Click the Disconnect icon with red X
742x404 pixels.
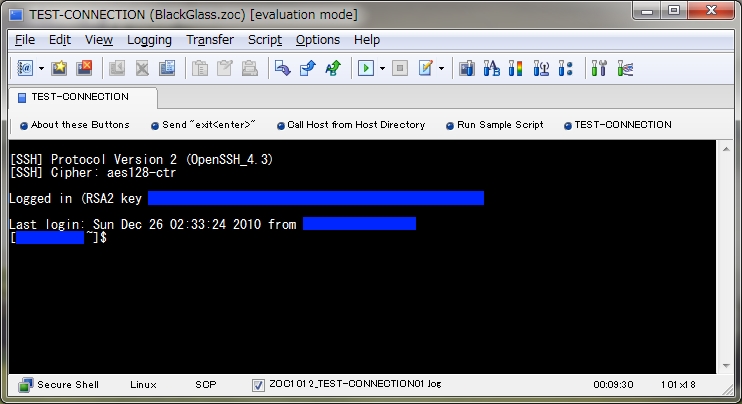tap(84, 69)
